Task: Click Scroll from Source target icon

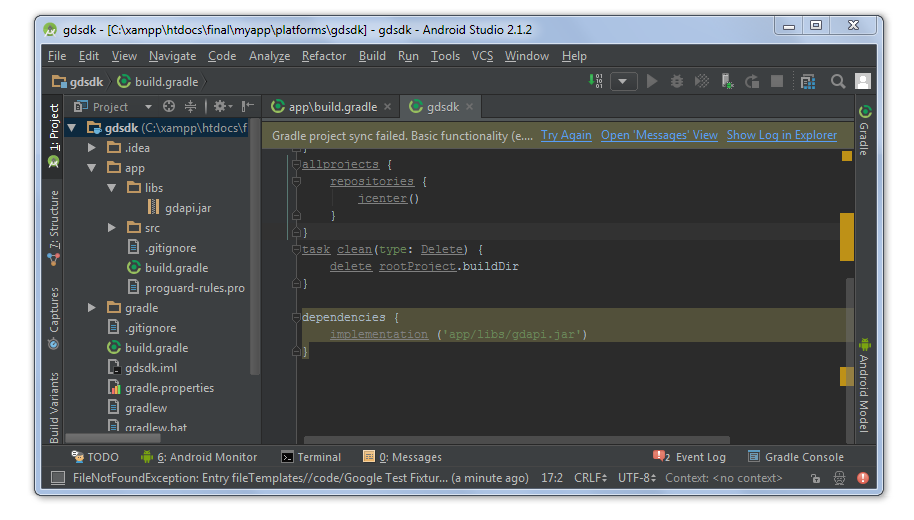Action: tap(169, 107)
